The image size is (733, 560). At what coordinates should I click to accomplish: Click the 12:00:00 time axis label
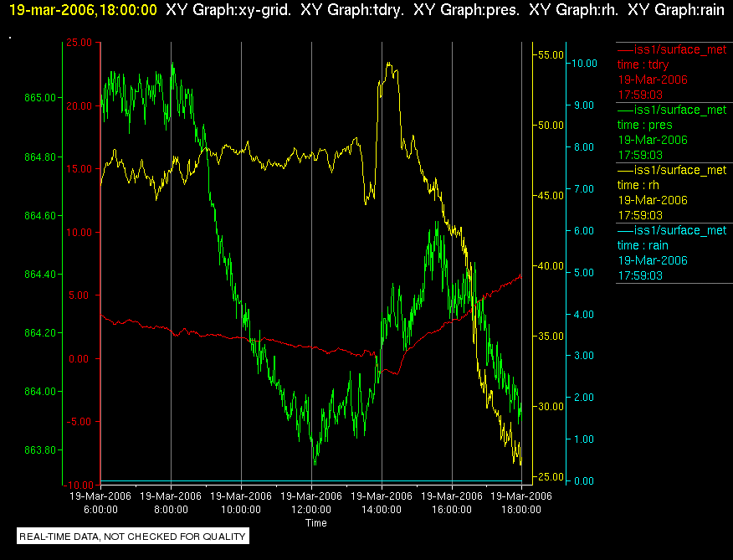[x=311, y=510]
